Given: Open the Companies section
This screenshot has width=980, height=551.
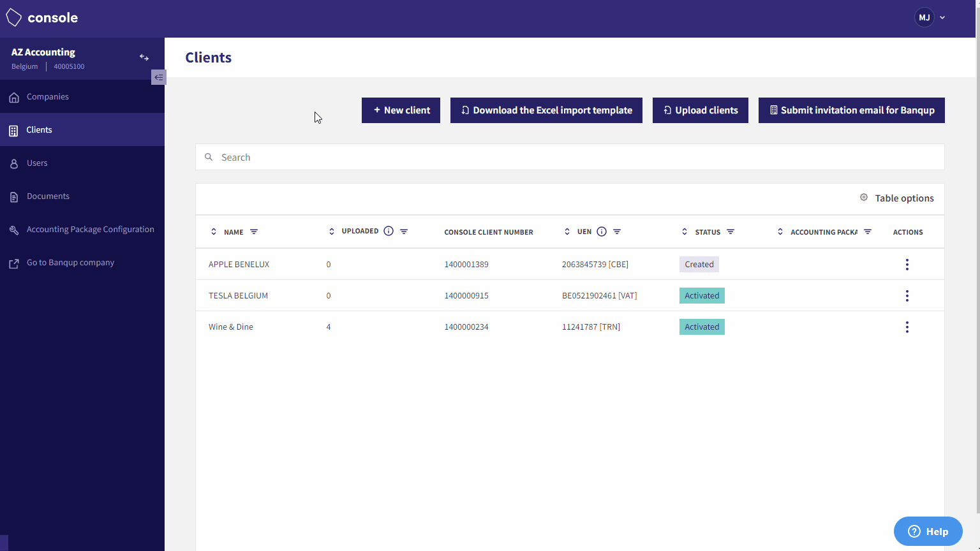Looking at the screenshot, I should pos(82,97).
